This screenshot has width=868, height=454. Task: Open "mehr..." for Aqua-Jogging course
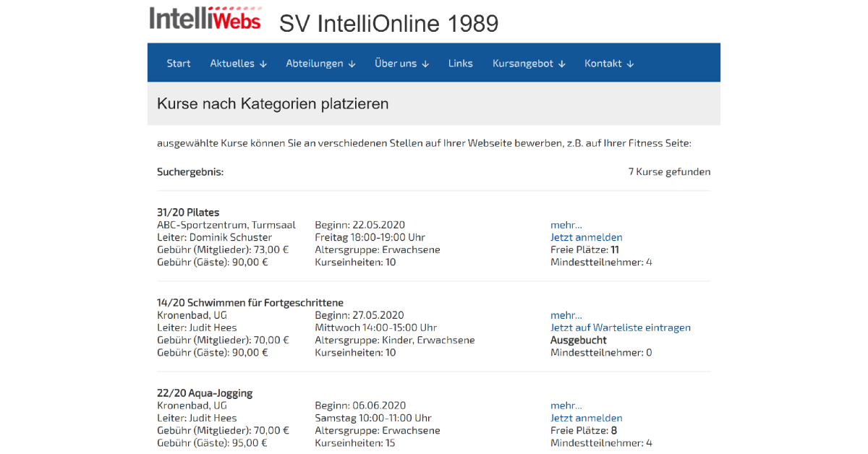[x=566, y=405]
